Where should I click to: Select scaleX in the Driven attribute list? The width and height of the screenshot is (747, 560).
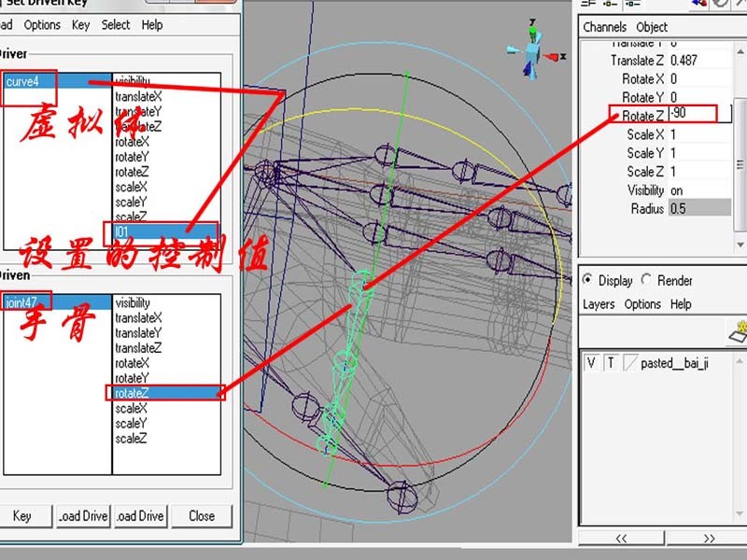tap(131, 409)
